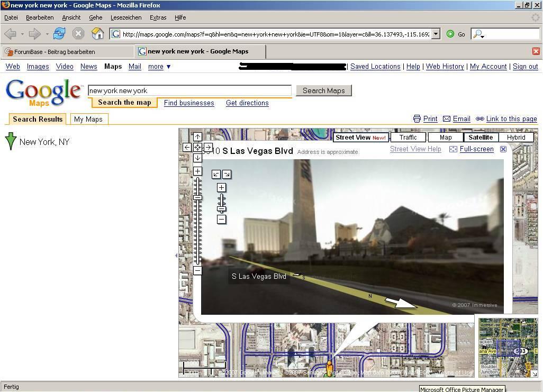The width and height of the screenshot is (543, 392).
Task: Click the map zoom slider handle
Action: click(x=197, y=198)
